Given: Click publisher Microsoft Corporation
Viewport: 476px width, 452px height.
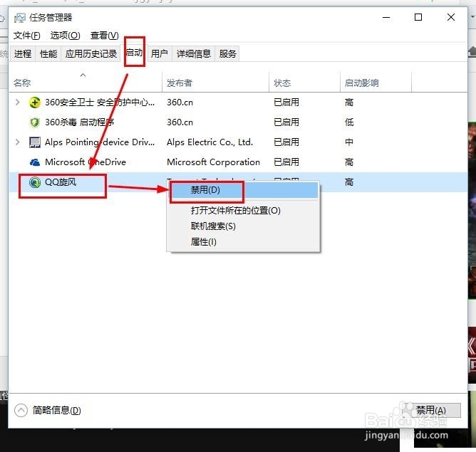Looking at the screenshot, I should pyautogui.click(x=213, y=162).
